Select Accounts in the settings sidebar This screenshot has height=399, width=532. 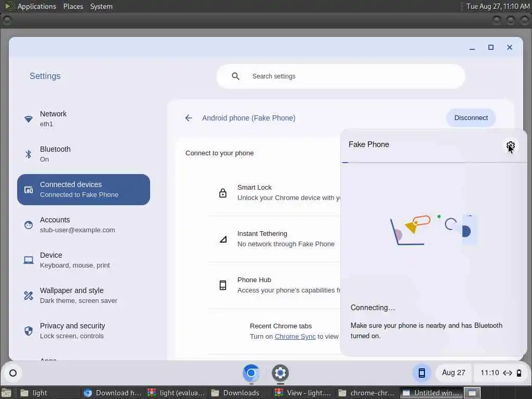pos(84,225)
